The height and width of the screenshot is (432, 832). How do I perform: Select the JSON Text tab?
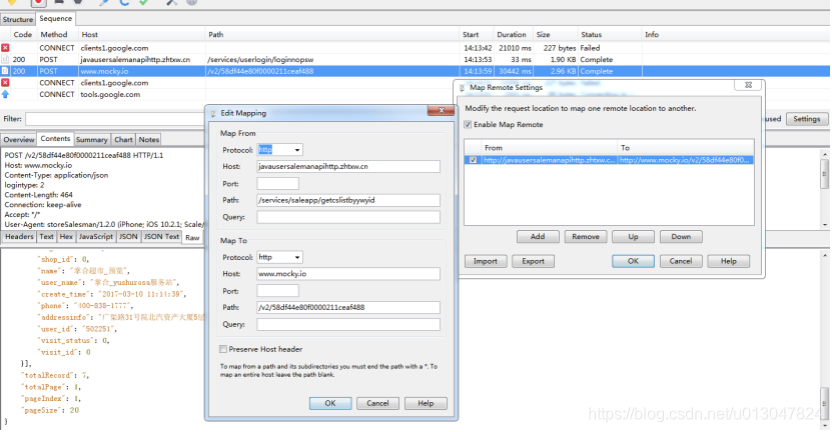point(161,237)
